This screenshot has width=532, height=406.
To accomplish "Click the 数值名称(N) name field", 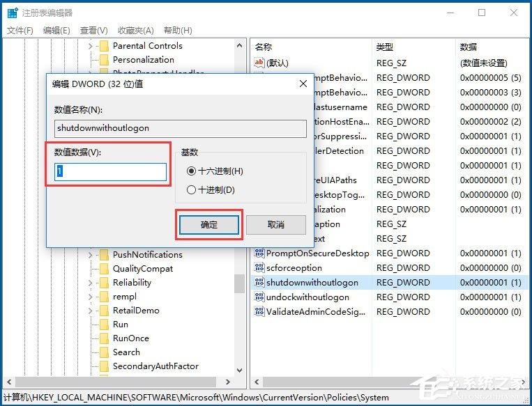I will tap(180, 128).
